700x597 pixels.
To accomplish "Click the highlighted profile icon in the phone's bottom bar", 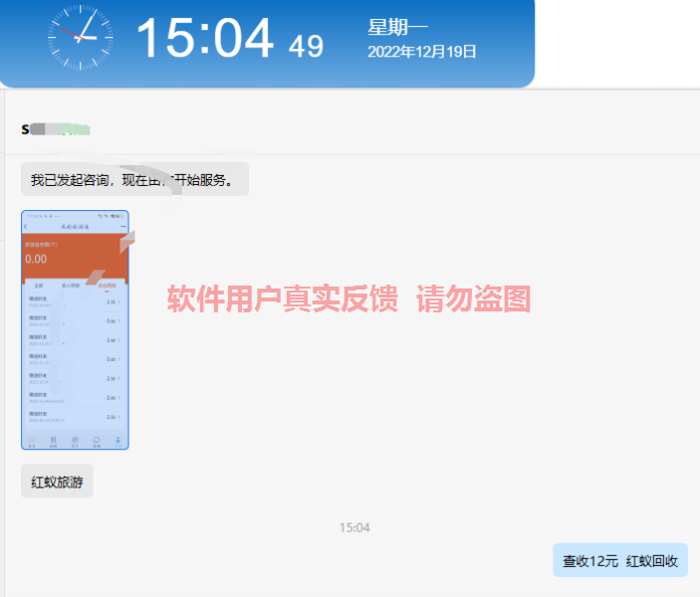I will pyautogui.click(x=118, y=440).
